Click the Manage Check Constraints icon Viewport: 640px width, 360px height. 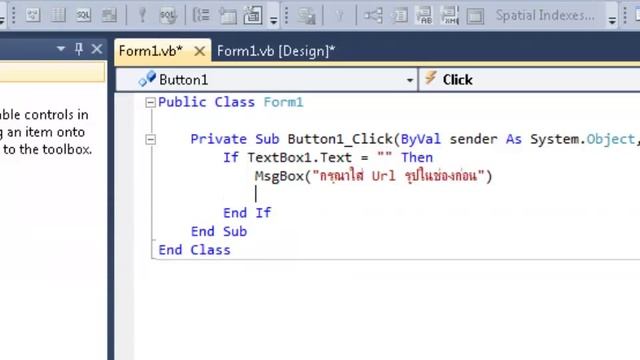tap(475, 16)
